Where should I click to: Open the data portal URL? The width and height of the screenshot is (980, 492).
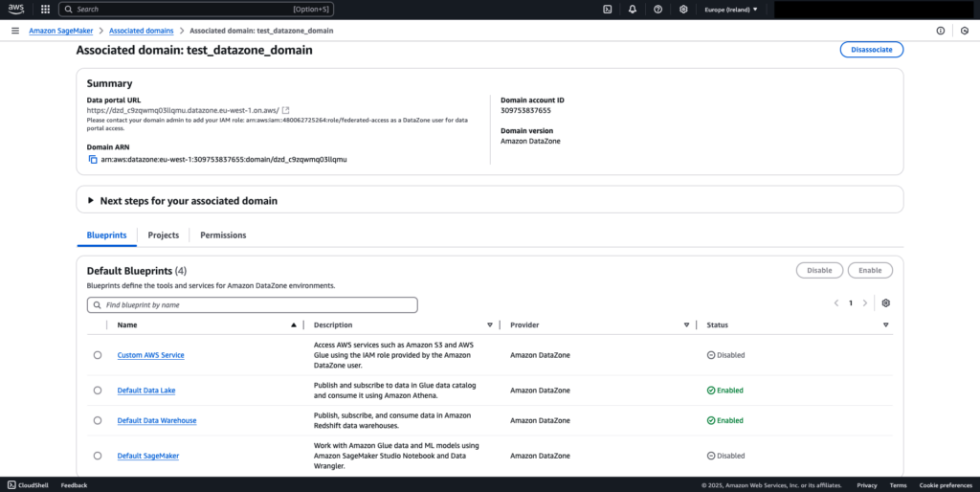(183, 110)
